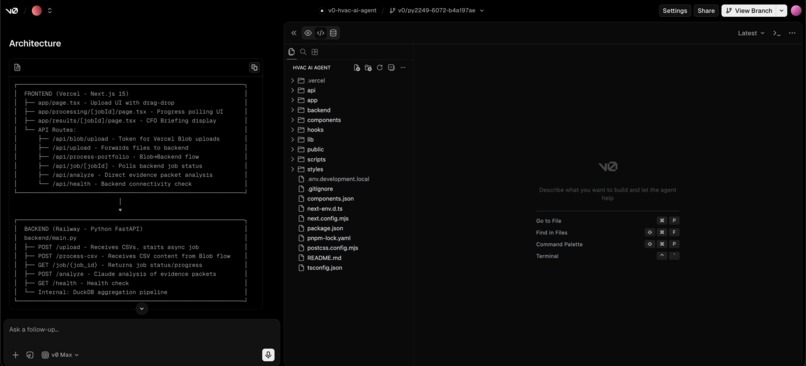
Task: Click the Architecture heading in chat
Action: 35,44
